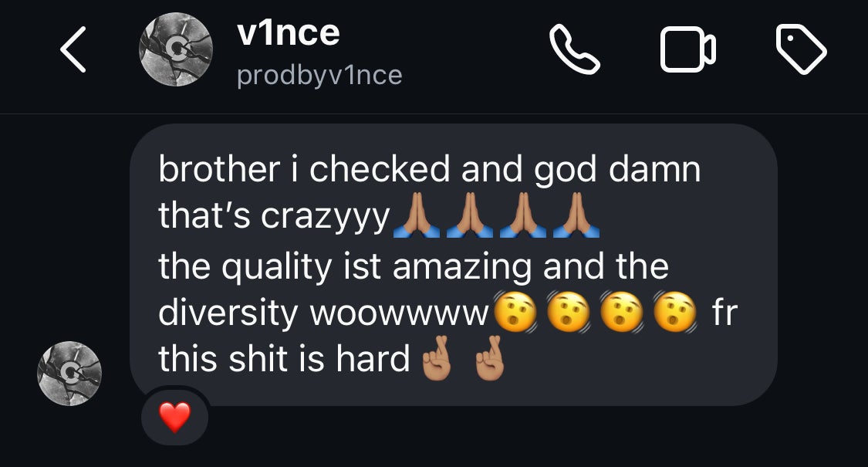Open the tag label icon

click(x=801, y=49)
